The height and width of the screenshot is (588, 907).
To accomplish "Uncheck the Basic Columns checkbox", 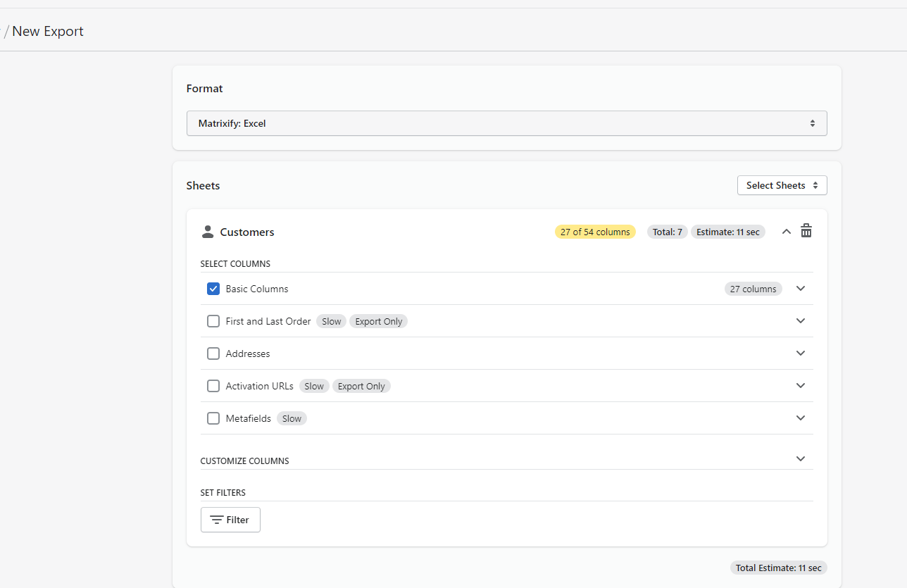I will pos(213,288).
